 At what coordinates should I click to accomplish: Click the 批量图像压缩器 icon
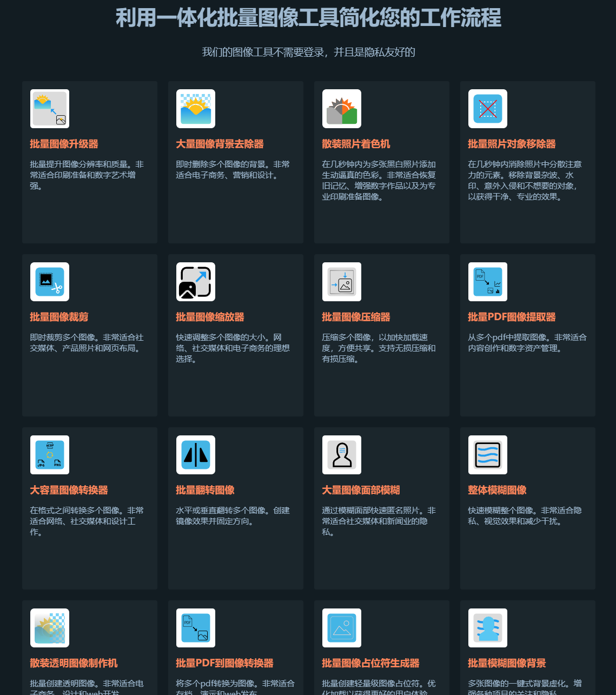pos(342,282)
